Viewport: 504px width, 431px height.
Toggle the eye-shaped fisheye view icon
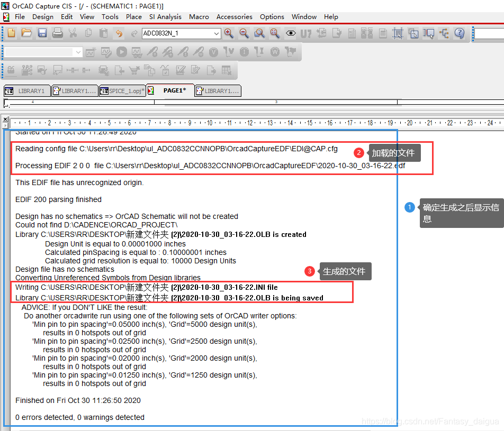coord(290,33)
